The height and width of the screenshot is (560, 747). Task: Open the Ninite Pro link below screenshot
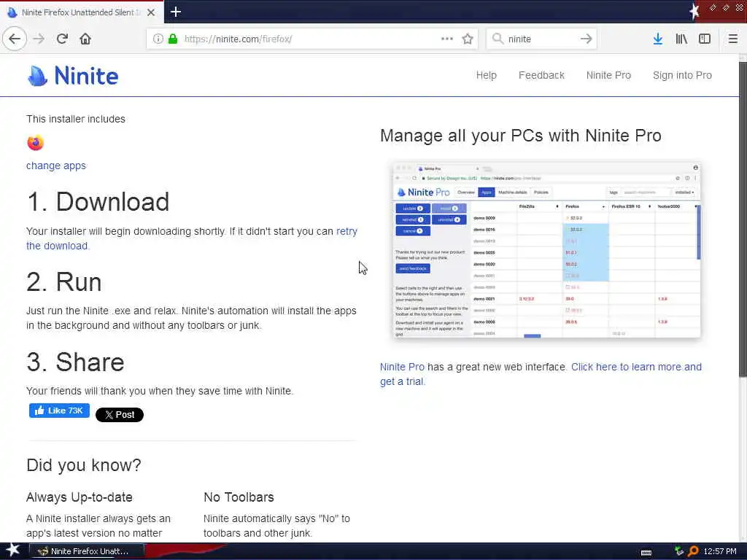click(402, 367)
